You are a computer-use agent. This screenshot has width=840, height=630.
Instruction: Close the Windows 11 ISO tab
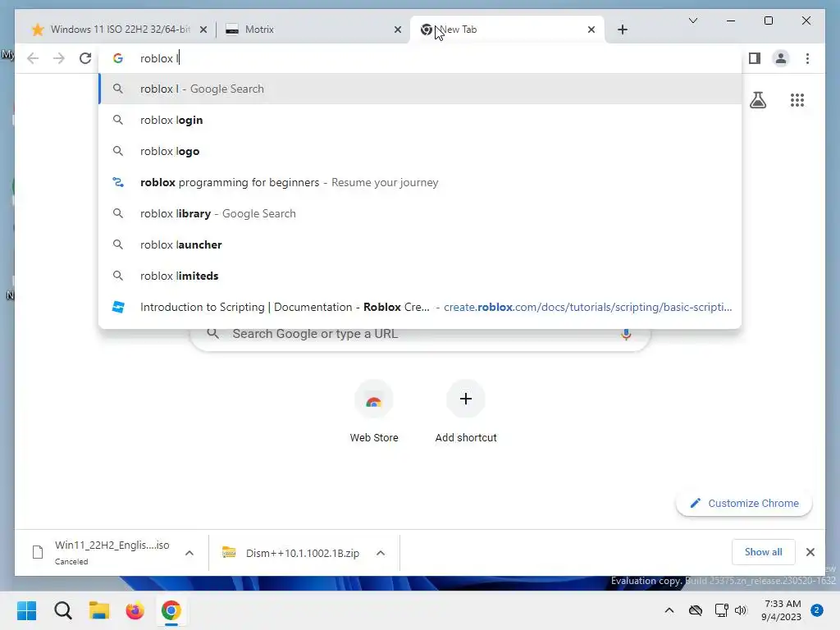[x=203, y=30]
